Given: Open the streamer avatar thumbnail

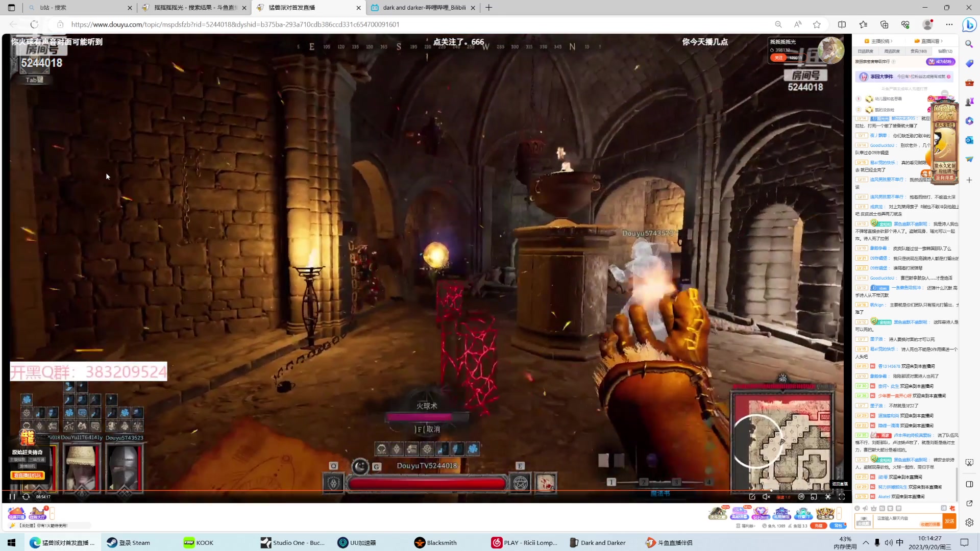Looking at the screenshot, I should 830,51.
